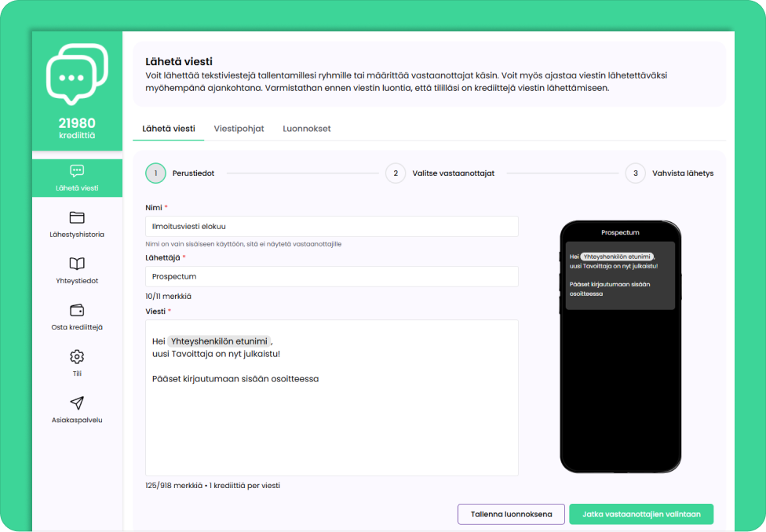Click the chat bubbles logo icon
This screenshot has width=766, height=532.
77,74
